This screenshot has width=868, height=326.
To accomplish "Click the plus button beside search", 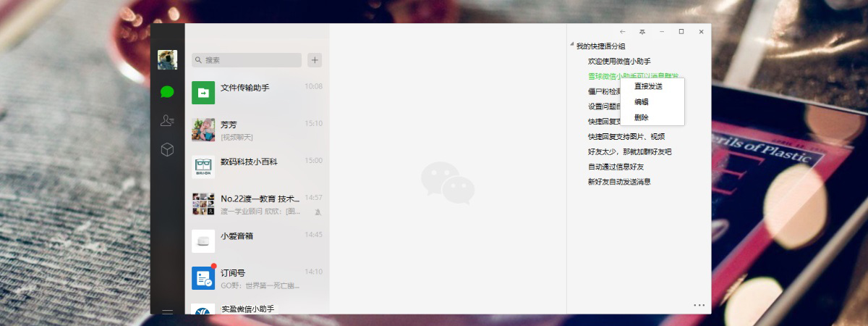I will pyautogui.click(x=315, y=60).
